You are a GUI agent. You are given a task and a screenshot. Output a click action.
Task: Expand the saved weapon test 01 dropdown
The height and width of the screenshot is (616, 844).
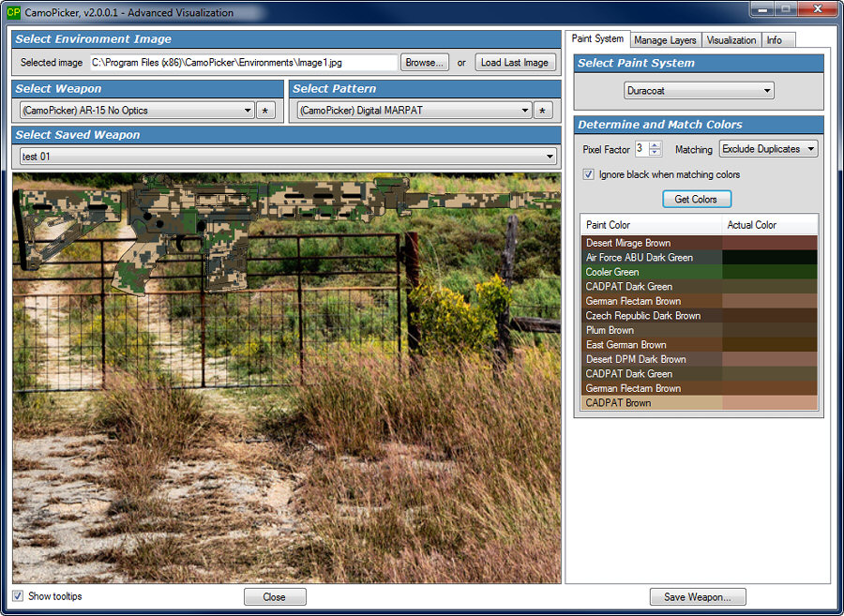point(288,157)
